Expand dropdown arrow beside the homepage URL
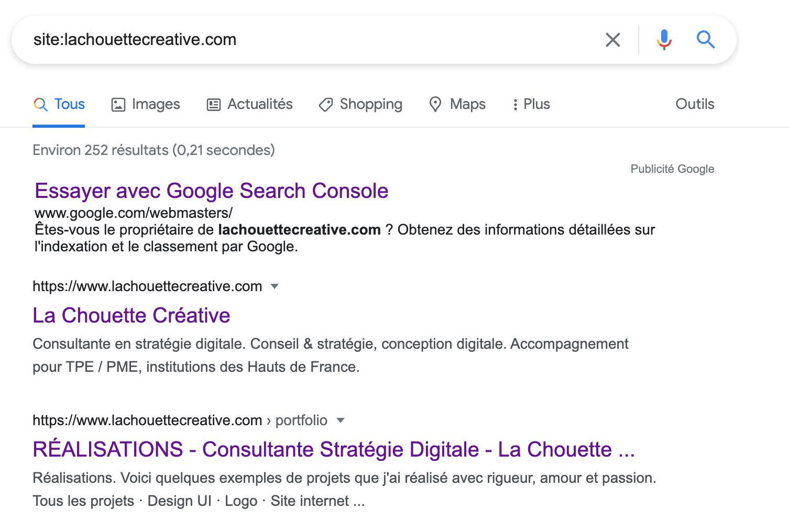Image resolution: width=789 pixels, height=532 pixels. [x=274, y=286]
